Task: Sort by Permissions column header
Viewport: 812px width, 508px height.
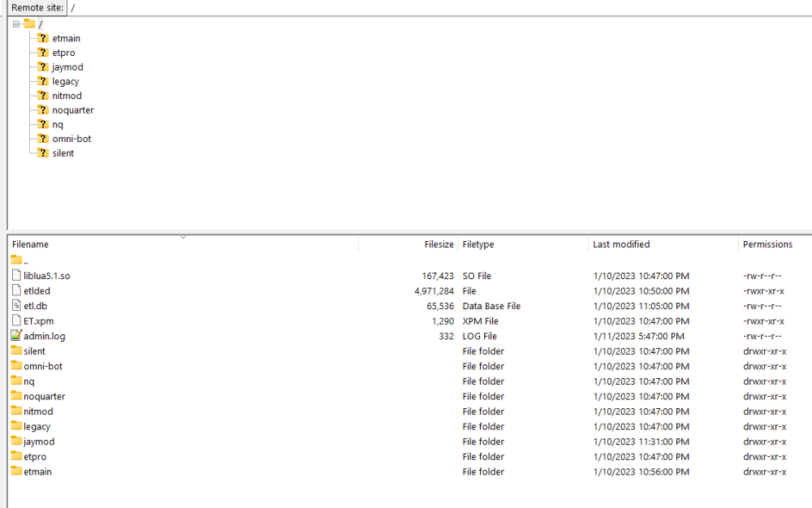Action: pos(767,244)
